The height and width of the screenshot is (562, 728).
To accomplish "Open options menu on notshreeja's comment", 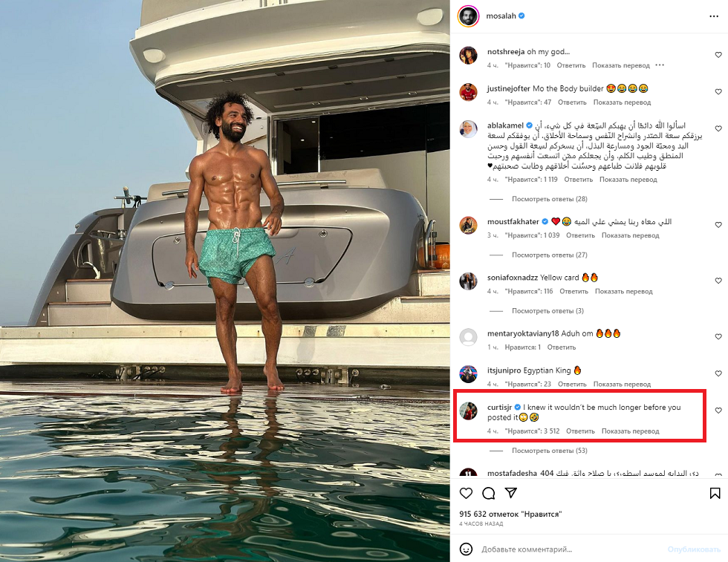I will pyautogui.click(x=659, y=65).
